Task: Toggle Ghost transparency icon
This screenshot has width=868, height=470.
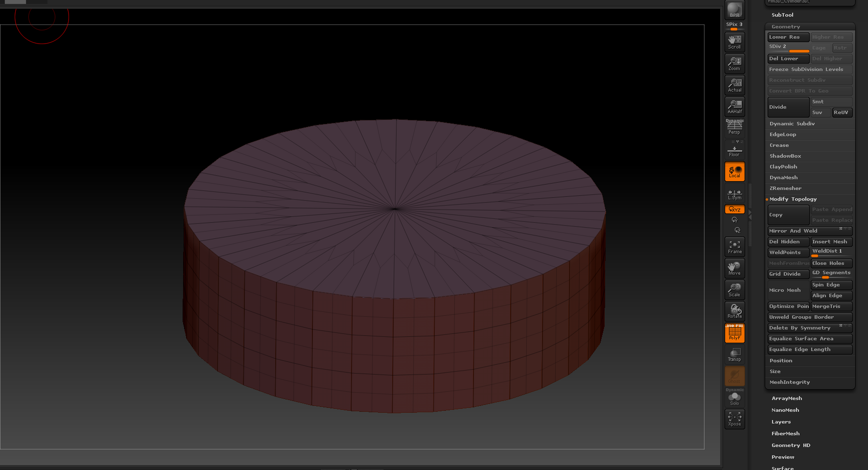Action: [x=734, y=376]
